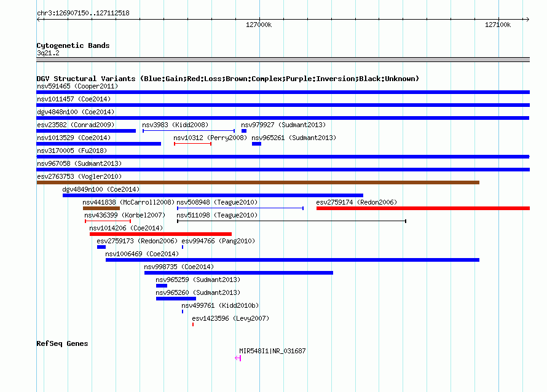
Task: Click the red nsv1014206 loss bar
Action: [x=160, y=234]
